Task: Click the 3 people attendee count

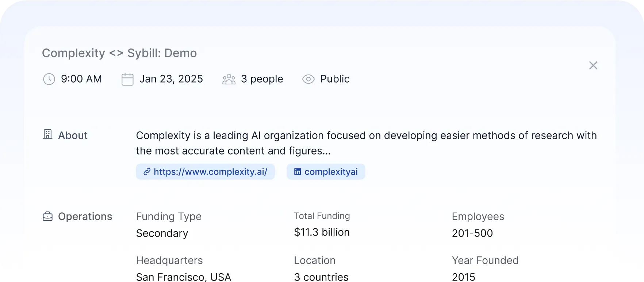Action: (x=262, y=79)
